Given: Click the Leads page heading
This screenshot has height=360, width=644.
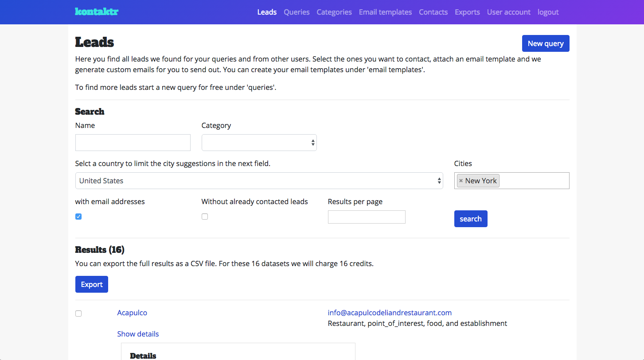Looking at the screenshot, I should [x=94, y=42].
